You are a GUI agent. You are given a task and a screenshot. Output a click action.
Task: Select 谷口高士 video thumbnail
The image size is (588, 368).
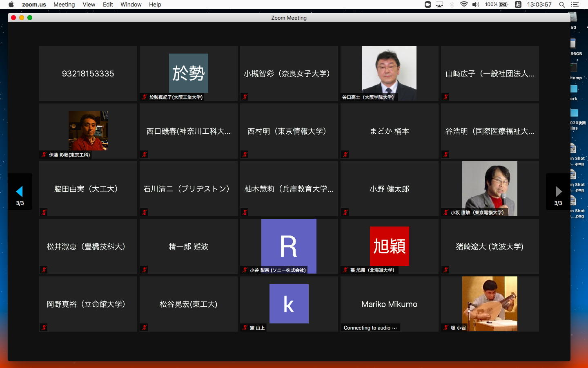coord(389,73)
